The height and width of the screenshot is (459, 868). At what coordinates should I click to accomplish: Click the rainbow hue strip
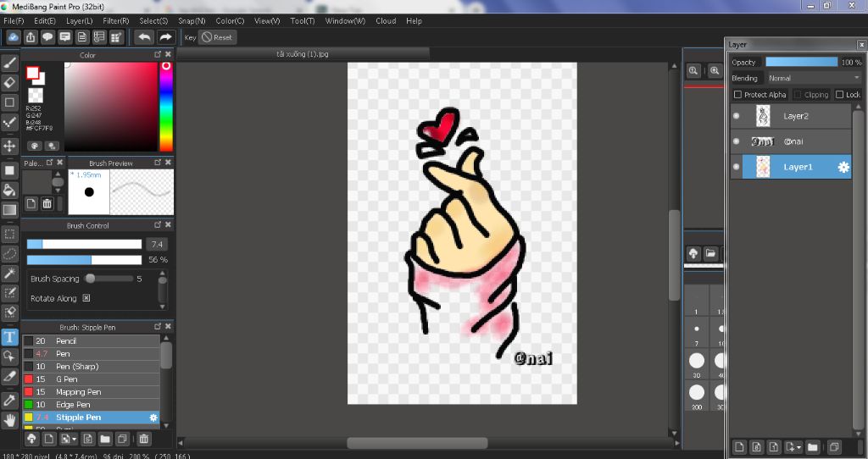[166, 106]
